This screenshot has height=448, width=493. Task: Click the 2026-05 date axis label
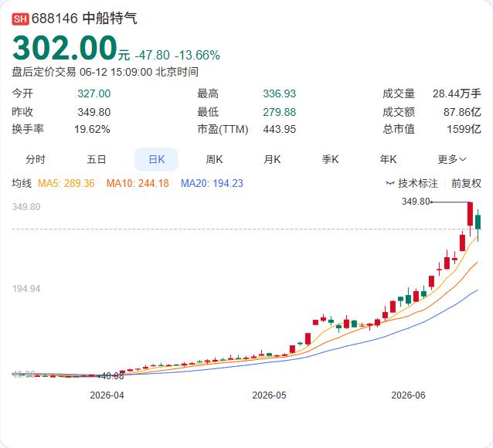pyautogui.click(x=269, y=395)
